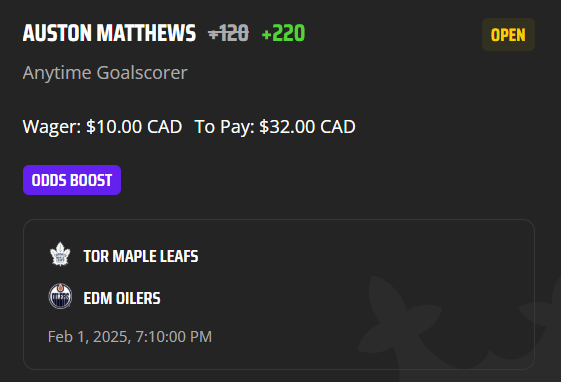Image resolution: width=561 pixels, height=382 pixels.
Task: Click the $32.00 payout figure
Action: tap(287, 127)
